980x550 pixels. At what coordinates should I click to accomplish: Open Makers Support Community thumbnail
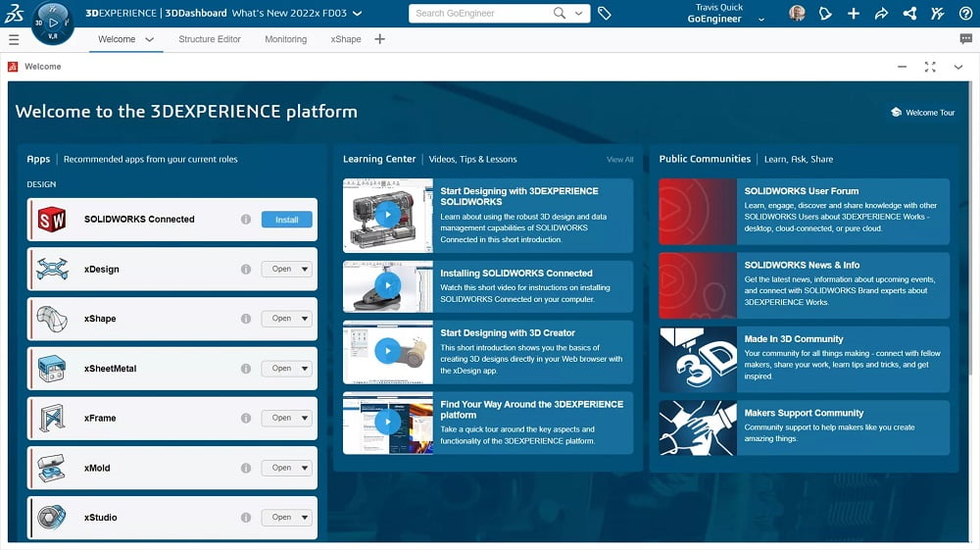tap(698, 428)
